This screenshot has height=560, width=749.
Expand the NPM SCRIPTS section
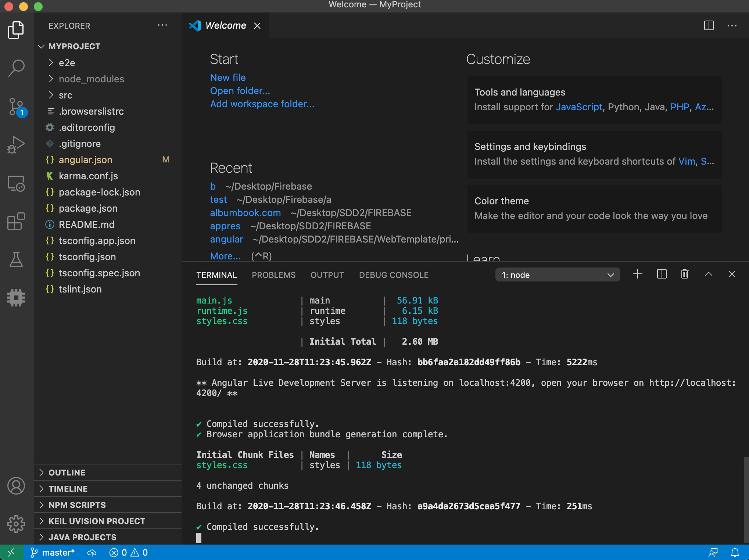[77, 505]
